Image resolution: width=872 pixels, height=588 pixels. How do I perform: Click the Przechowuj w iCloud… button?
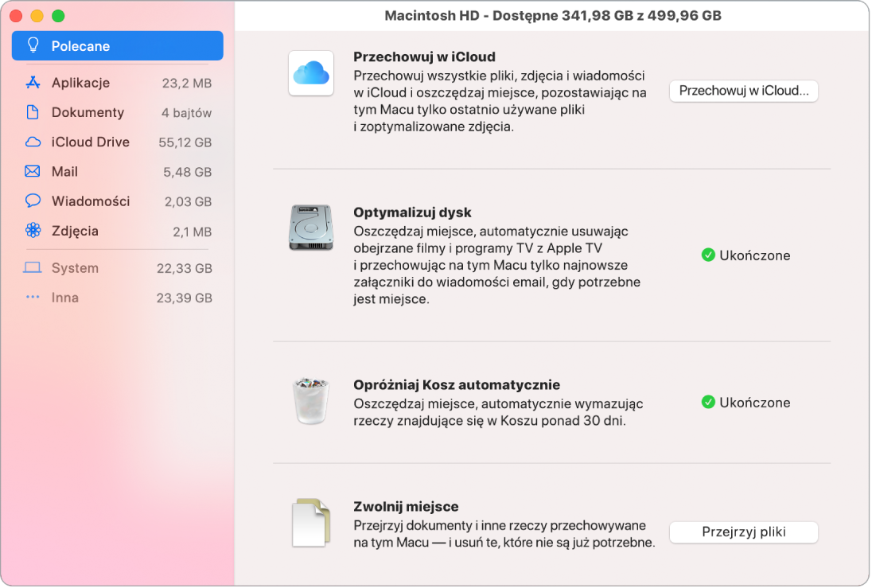point(744,91)
